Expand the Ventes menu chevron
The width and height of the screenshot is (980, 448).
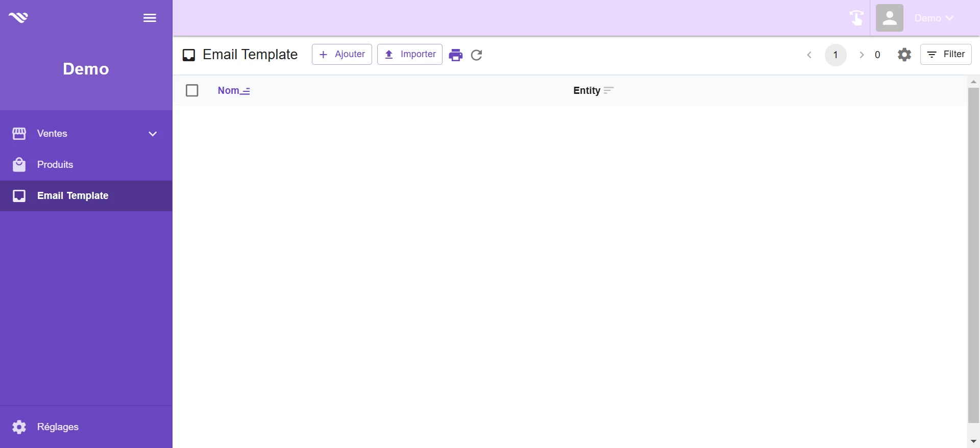click(153, 134)
